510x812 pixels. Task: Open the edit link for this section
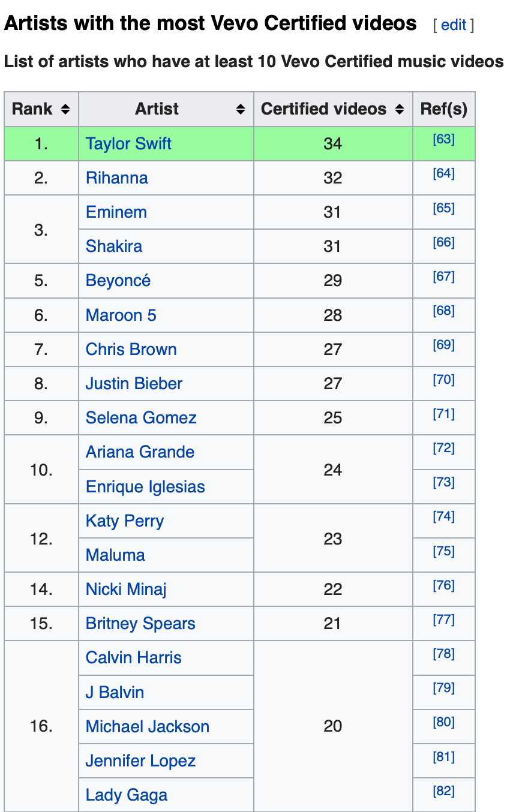[453, 25]
